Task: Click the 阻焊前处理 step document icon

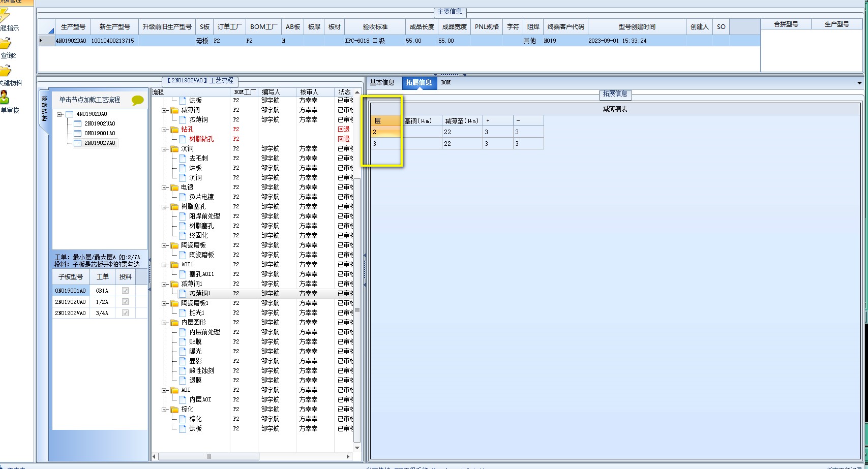Action: pos(183,216)
